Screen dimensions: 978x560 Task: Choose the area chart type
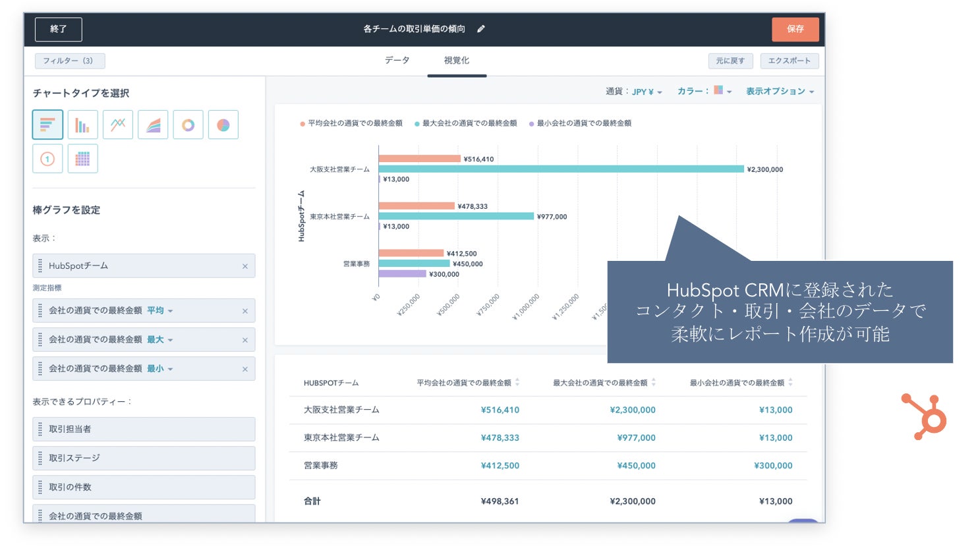[153, 125]
